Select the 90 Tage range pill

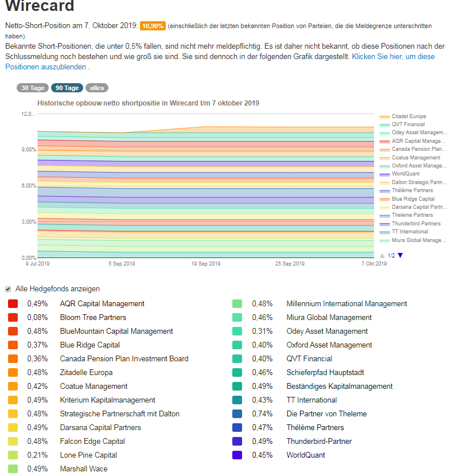67,88
